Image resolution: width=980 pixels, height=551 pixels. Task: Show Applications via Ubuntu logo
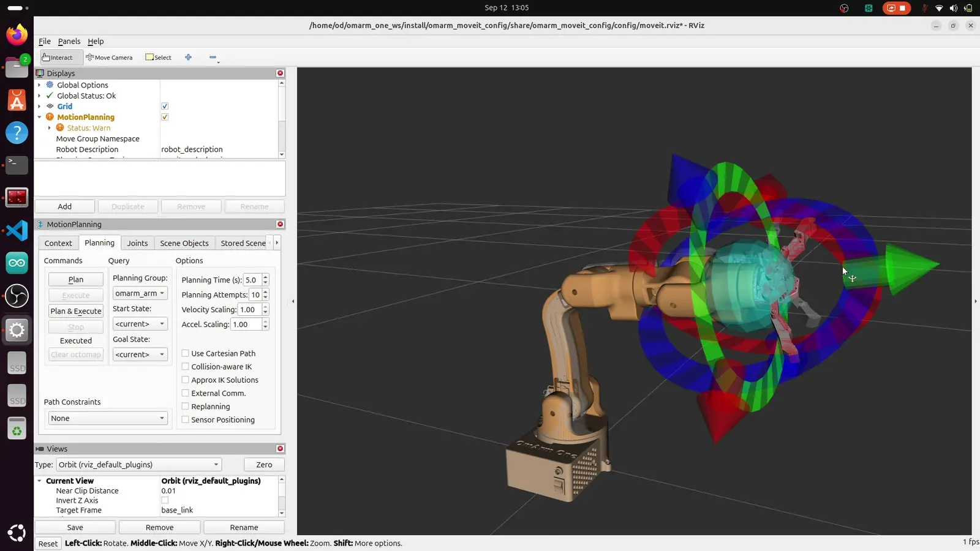[17, 533]
